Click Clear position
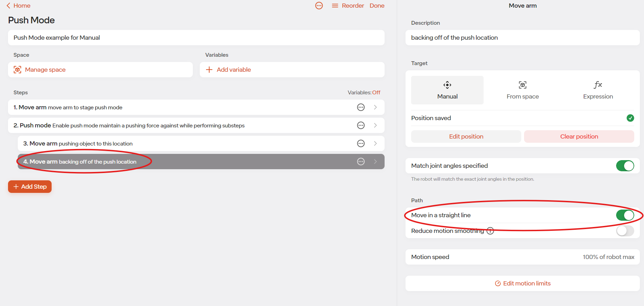The image size is (644, 306). click(579, 136)
